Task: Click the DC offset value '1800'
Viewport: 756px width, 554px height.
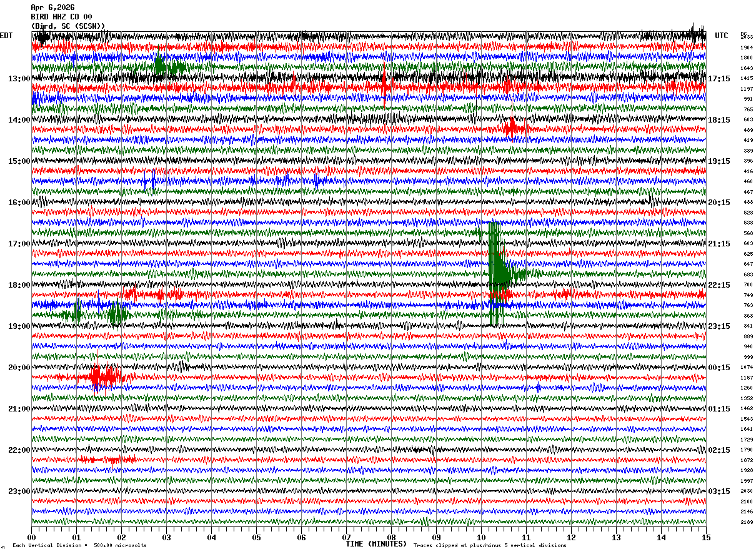Action: click(747, 58)
